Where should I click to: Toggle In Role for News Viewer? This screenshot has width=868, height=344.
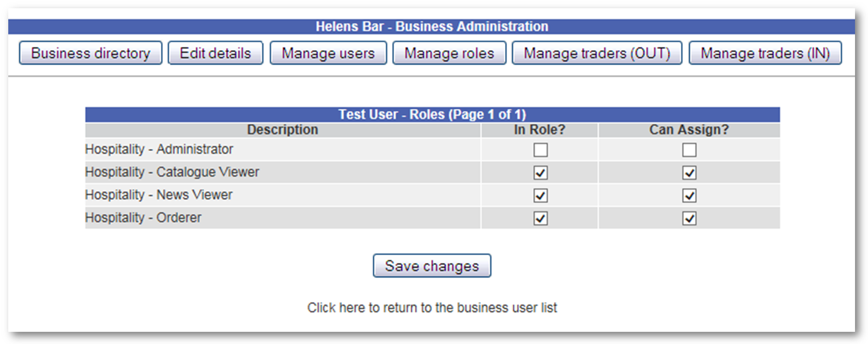[540, 195]
